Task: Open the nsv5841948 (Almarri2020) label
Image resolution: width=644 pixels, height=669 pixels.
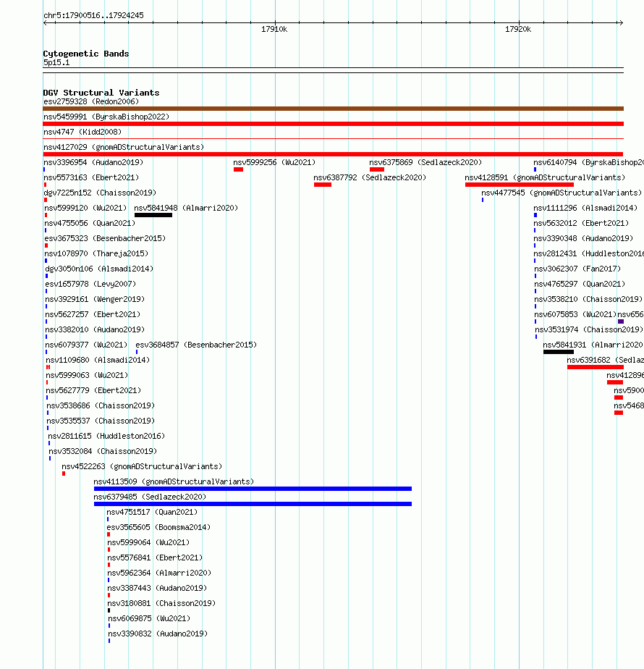Action: point(186,209)
